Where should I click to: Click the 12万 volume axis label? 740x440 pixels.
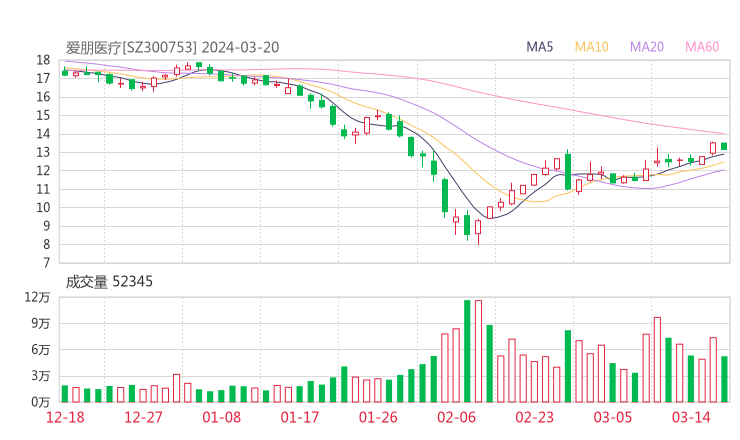pos(37,297)
